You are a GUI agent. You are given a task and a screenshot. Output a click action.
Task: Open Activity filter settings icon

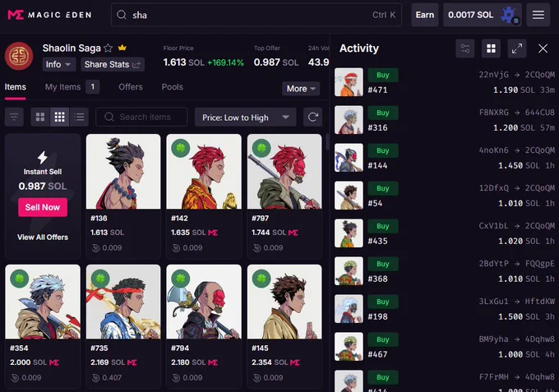[465, 48]
